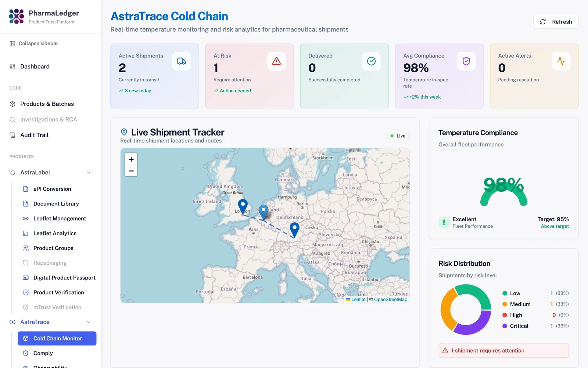Image resolution: width=588 pixels, height=368 pixels.
Task: Select Cold Chain Monitor item
Action: tap(57, 339)
